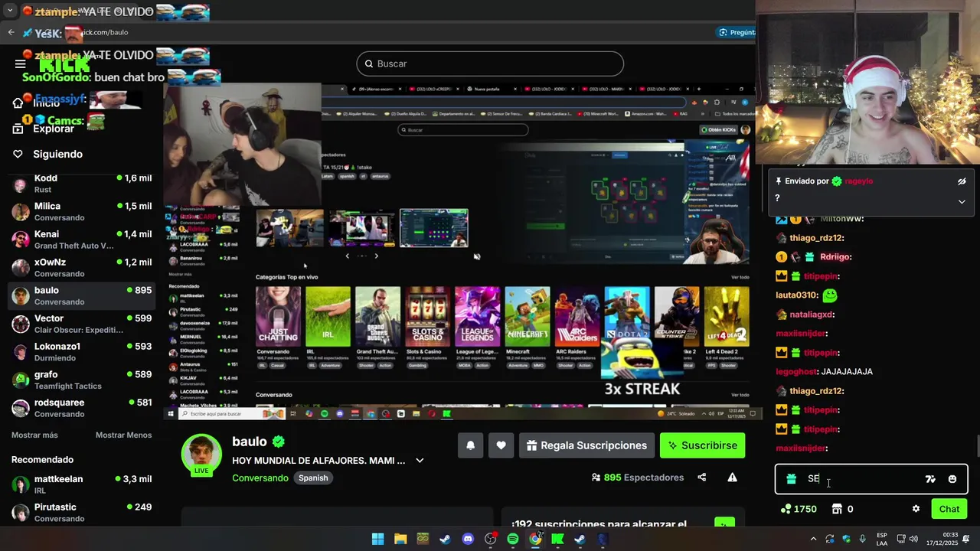Click the Pregunta button in browser bar
The width and height of the screenshot is (980, 551).
click(x=737, y=32)
